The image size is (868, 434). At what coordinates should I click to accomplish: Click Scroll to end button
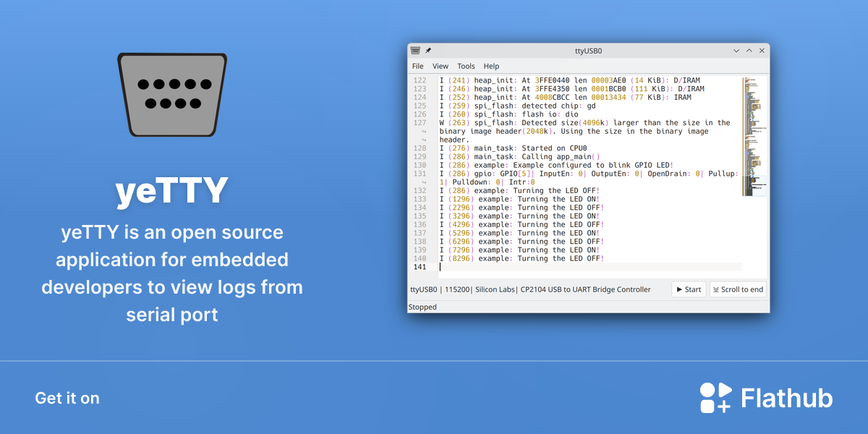738,289
